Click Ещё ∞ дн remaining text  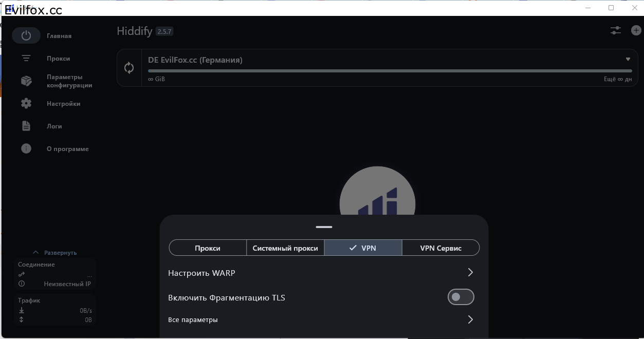click(x=618, y=79)
